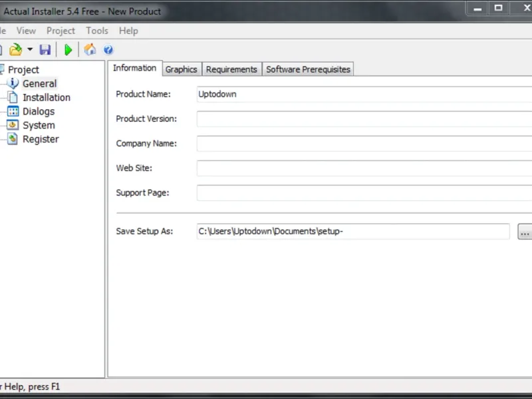The height and width of the screenshot is (399, 532).
Task: Open an existing project with folder icon
Action: (x=15, y=50)
